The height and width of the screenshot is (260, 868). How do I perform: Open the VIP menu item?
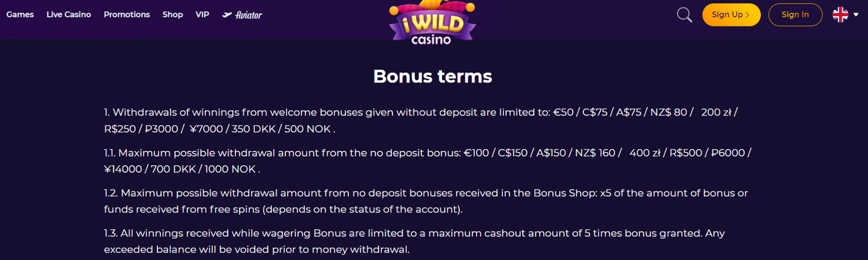tap(203, 14)
